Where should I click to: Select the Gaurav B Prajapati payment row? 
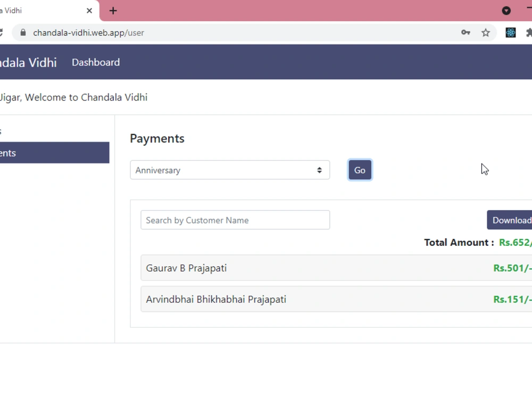[336, 268]
